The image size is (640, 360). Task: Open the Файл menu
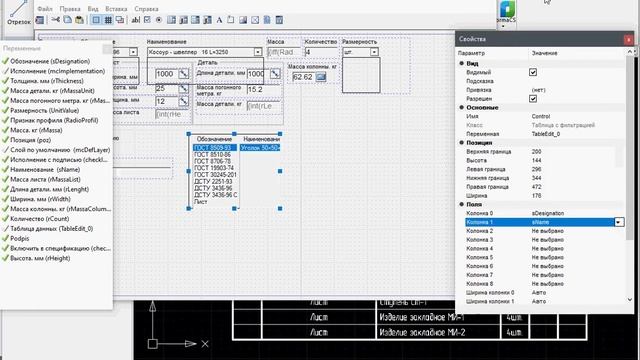45,9
